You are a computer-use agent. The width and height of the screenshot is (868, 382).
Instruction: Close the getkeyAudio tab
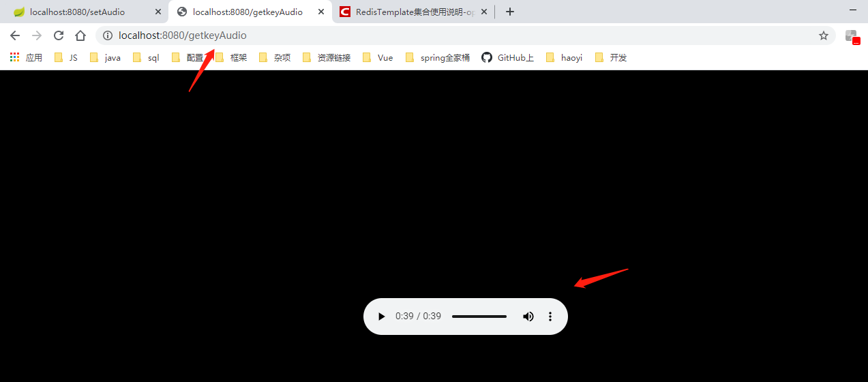(x=321, y=12)
